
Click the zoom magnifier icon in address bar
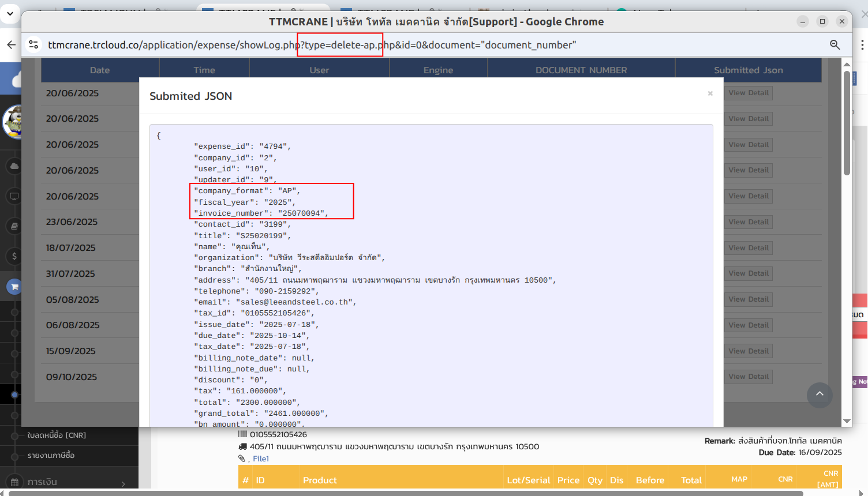click(835, 45)
